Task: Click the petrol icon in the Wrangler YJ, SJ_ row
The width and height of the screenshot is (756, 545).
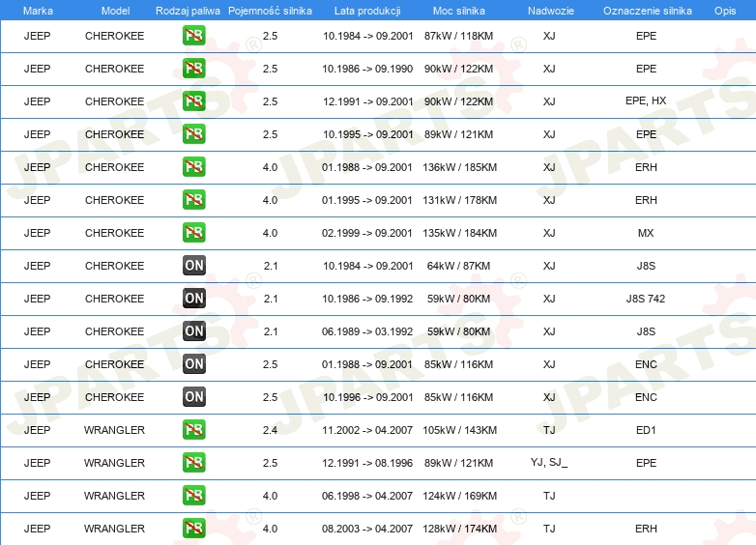Action: pyautogui.click(x=193, y=462)
